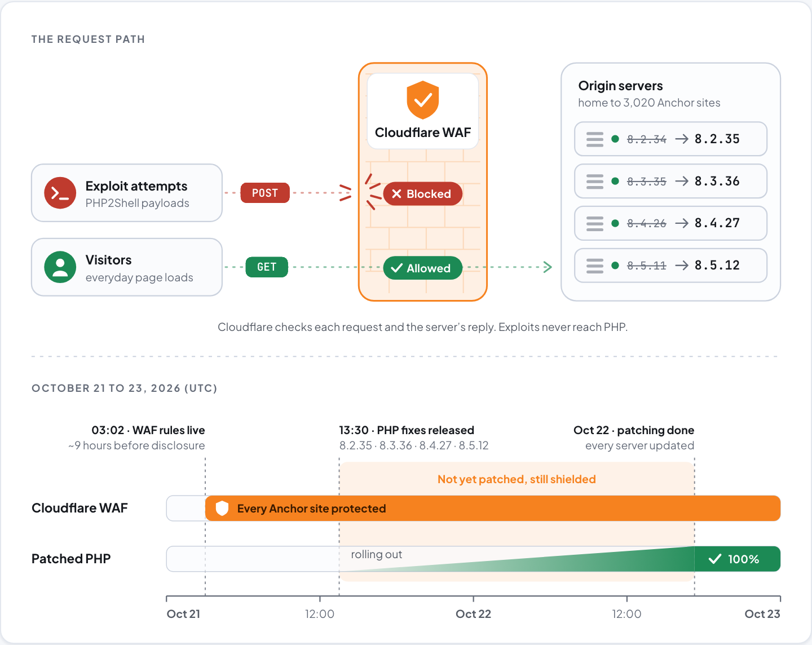The image size is (812, 645).
Task: Click the red terminal icon for Exploit attempts
Action: coord(60,193)
